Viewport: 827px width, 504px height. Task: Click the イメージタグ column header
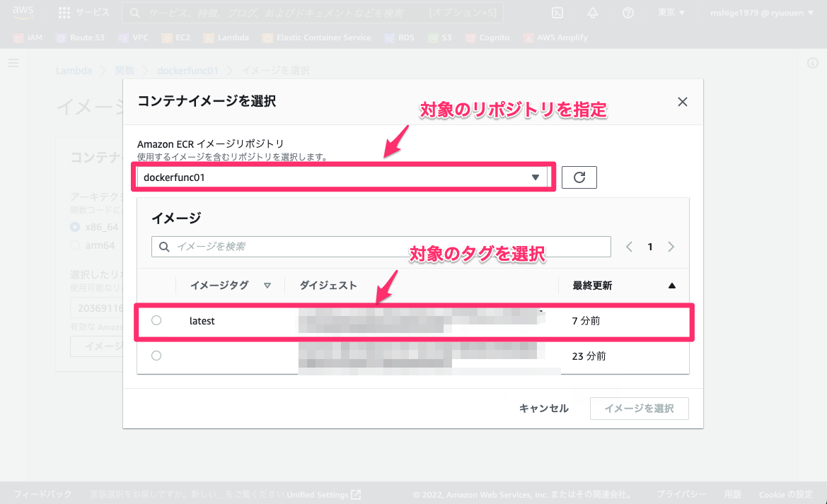[x=219, y=285]
